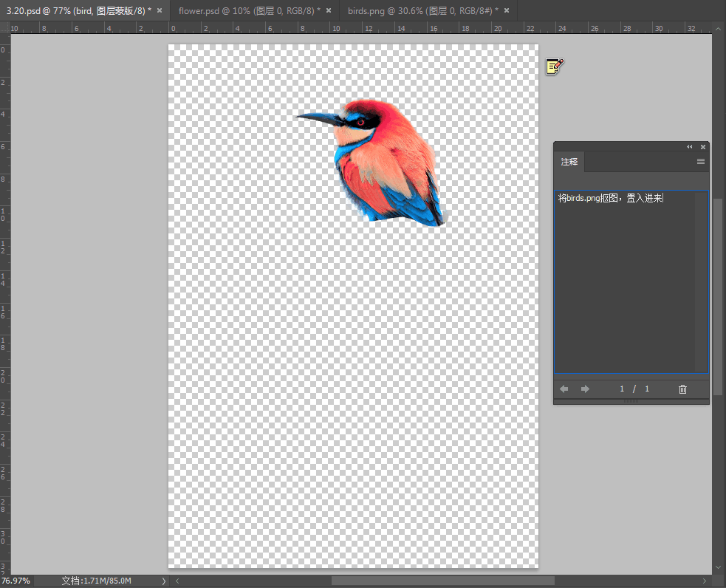Image resolution: width=726 pixels, height=588 pixels.
Task: Go to the next note arrow
Action: [585, 389]
